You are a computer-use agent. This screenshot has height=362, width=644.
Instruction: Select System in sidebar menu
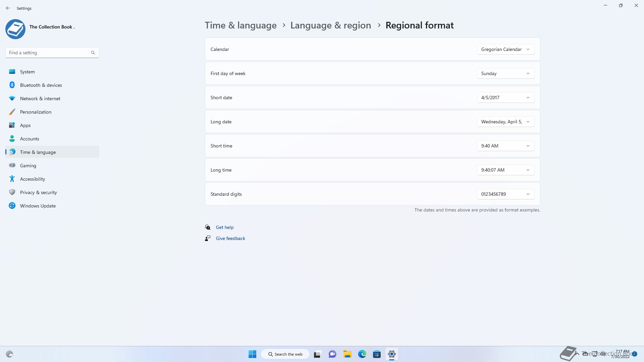click(52, 72)
